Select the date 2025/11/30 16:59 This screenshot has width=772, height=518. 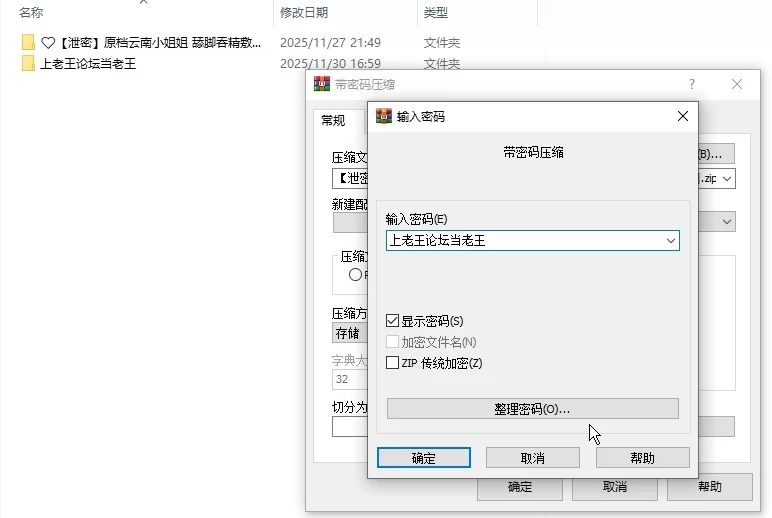pos(330,64)
